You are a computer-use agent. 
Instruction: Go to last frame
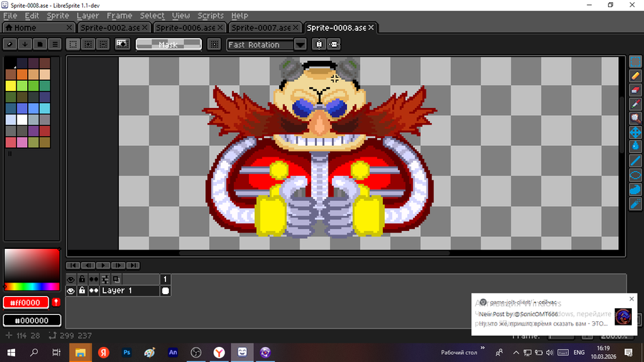pyautogui.click(x=132, y=265)
